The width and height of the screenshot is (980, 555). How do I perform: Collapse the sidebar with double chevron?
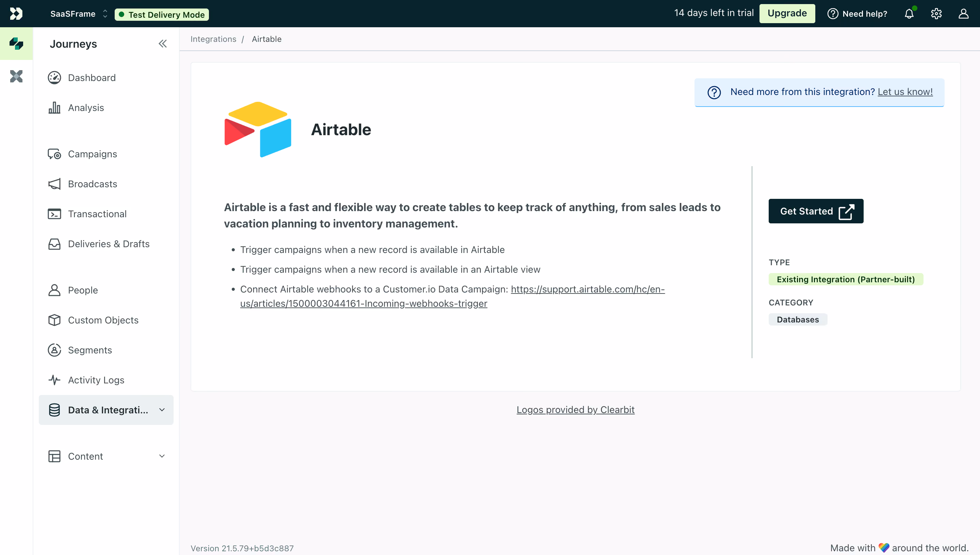click(x=163, y=44)
